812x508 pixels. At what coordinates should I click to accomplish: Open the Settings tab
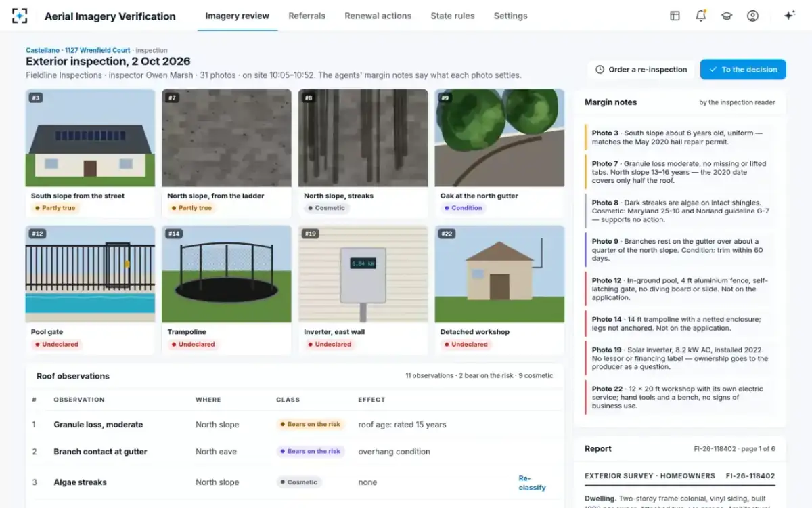[x=510, y=16]
